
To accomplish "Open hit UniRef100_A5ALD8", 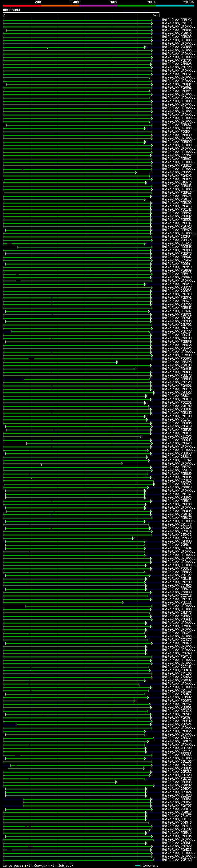I will pos(177,338).
